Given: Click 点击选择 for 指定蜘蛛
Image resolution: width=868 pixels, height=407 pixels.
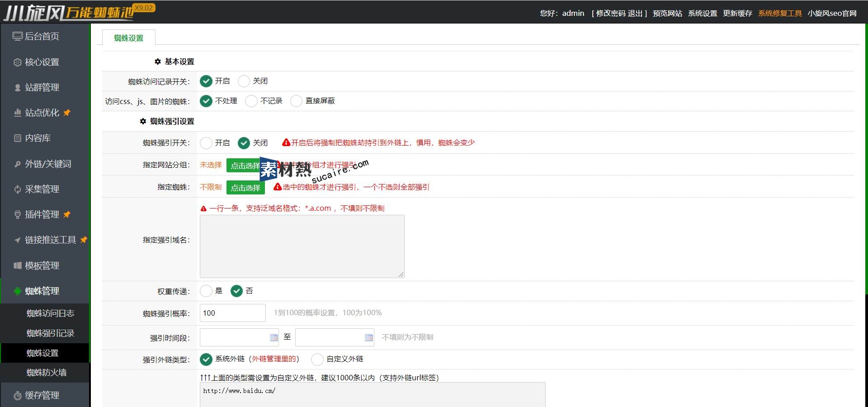Looking at the screenshot, I should [245, 188].
